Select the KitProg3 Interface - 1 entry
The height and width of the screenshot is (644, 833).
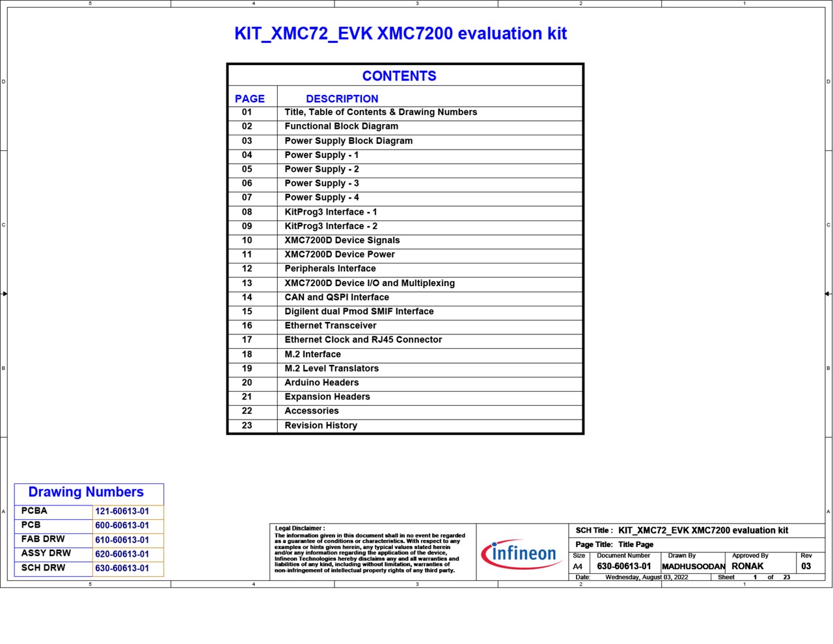click(331, 212)
